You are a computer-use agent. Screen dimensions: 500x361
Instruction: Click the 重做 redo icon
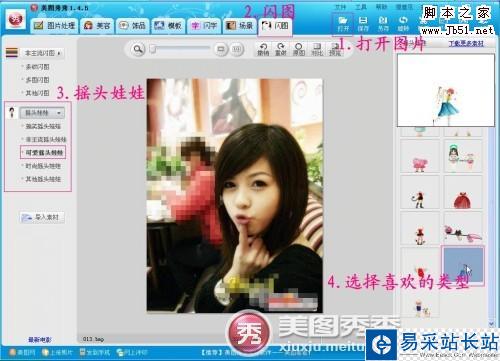[x=281, y=49]
